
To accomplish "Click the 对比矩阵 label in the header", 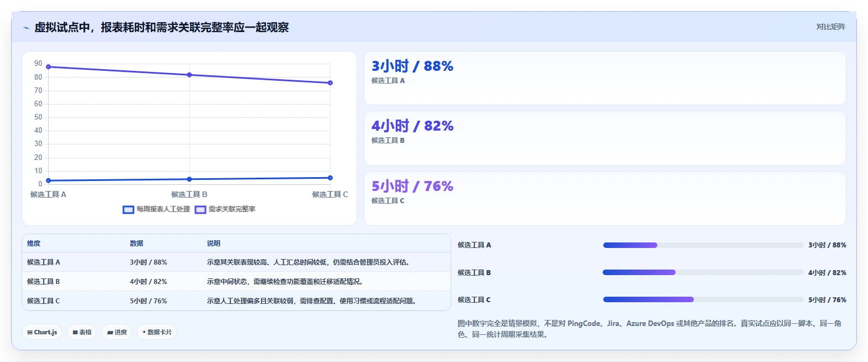I will coord(830,27).
